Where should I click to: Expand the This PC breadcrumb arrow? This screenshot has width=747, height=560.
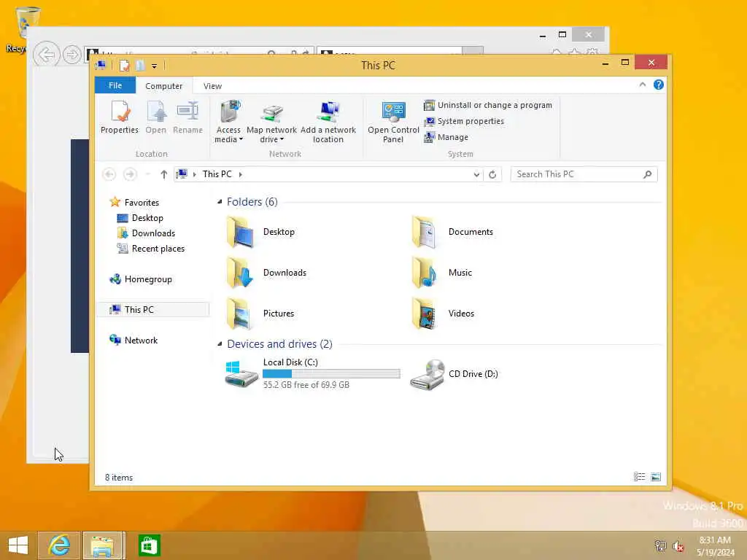(241, 174)
